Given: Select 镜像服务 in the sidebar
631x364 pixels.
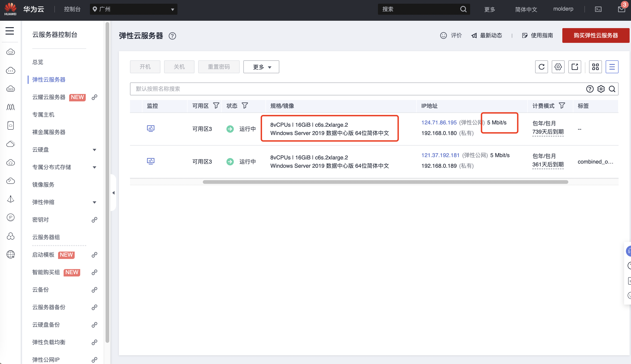Looking at the screenshot, I should coord(43,185).
